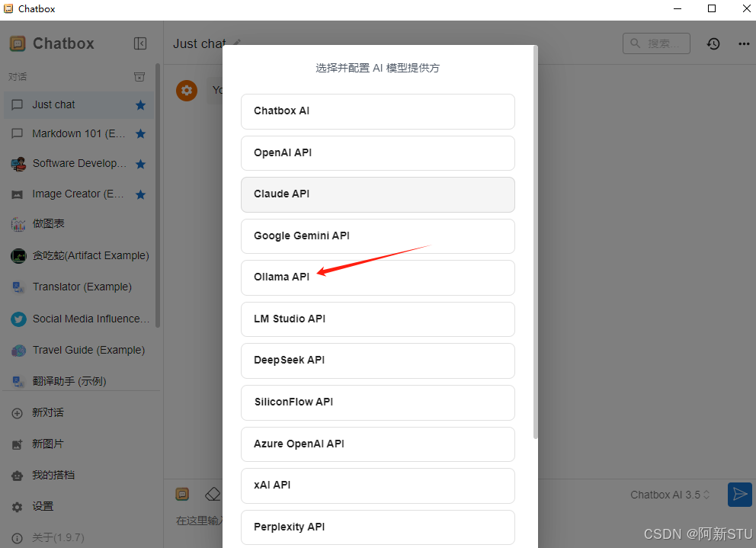
Task: Open Markdown 101 conversation
Action: click(79, 133)
